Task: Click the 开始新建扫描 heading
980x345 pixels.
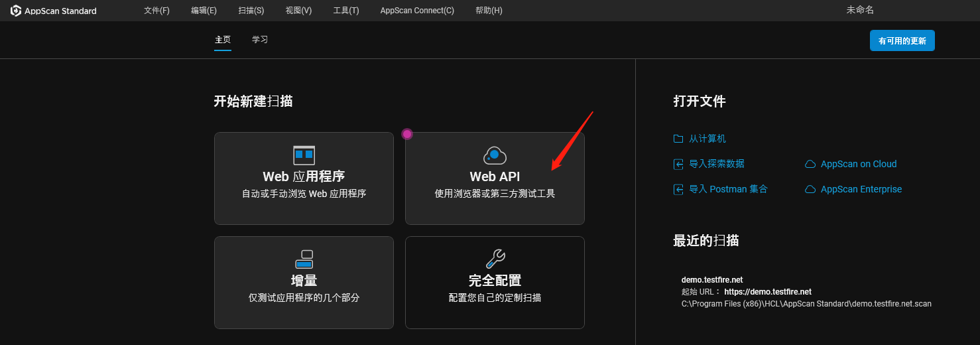Action: [253, 102]
